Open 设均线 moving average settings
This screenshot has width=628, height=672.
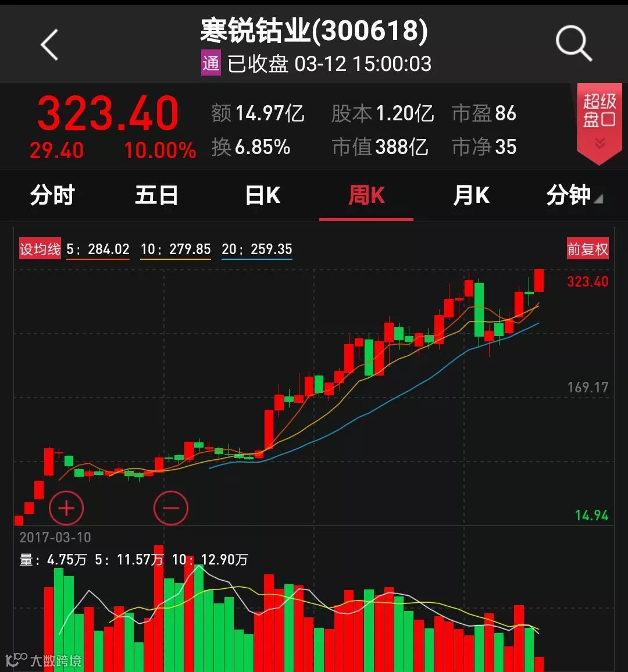coord(40,249)
